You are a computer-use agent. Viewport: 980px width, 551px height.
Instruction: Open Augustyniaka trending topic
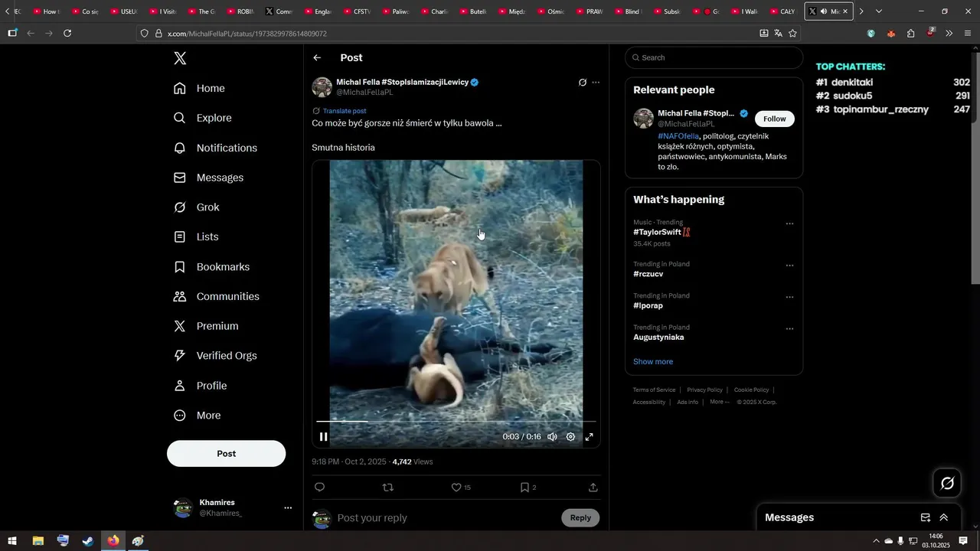click(658, 337)
